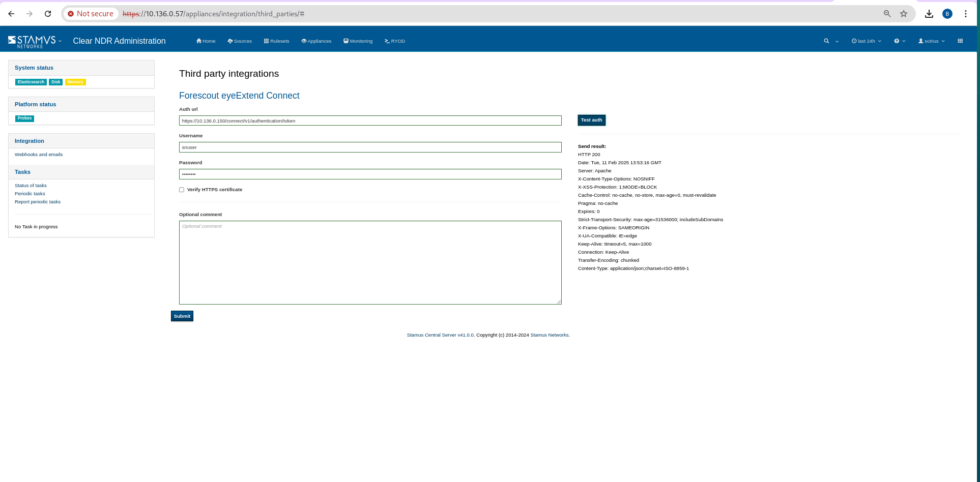Click Tasks panel heading
This screenshot has width=980, height=482.
22,172
